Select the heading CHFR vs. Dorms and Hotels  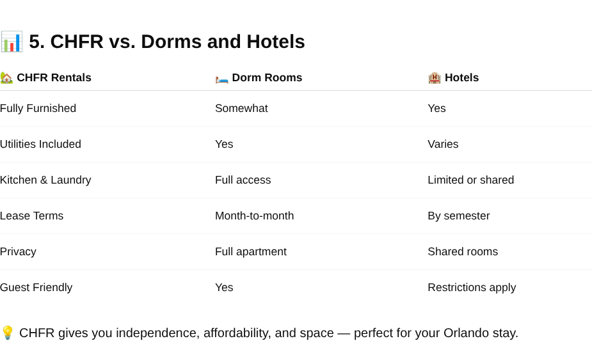coord(167,42)
